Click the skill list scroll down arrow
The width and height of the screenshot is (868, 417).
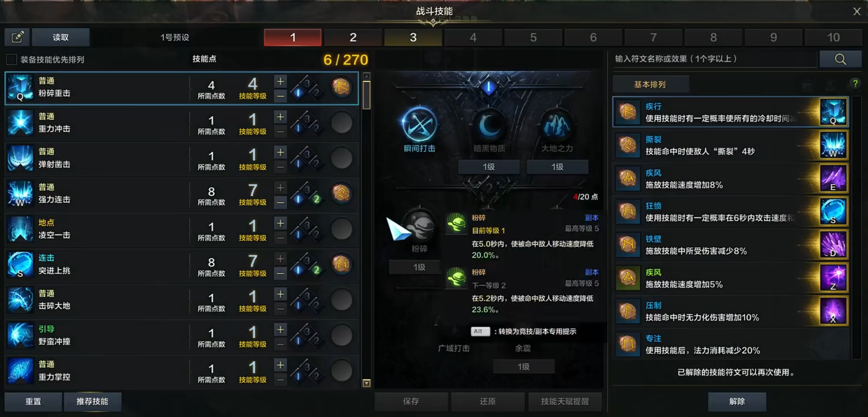(367, 383)
